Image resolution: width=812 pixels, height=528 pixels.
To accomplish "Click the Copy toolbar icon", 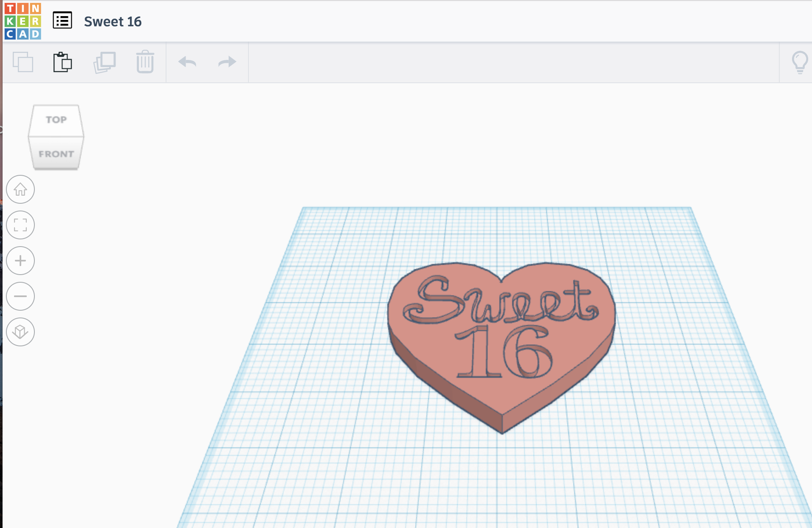I will [x=23, y=62].
